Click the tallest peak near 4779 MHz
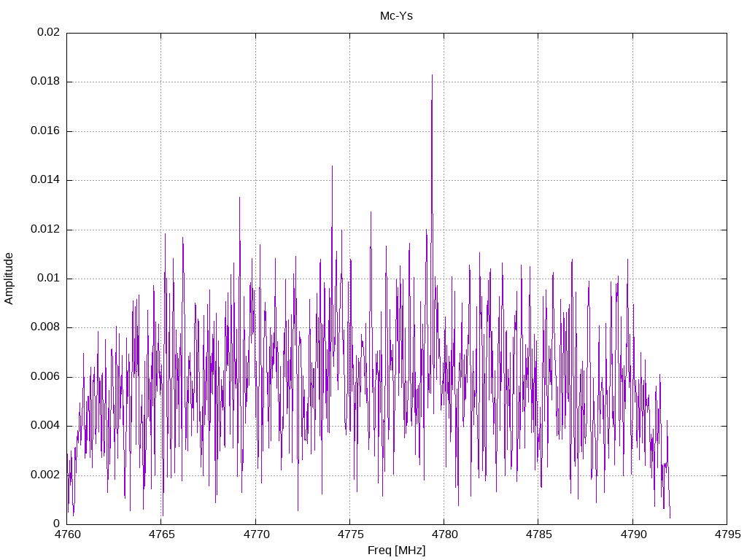The image size is (747, 560). (432, 76)
